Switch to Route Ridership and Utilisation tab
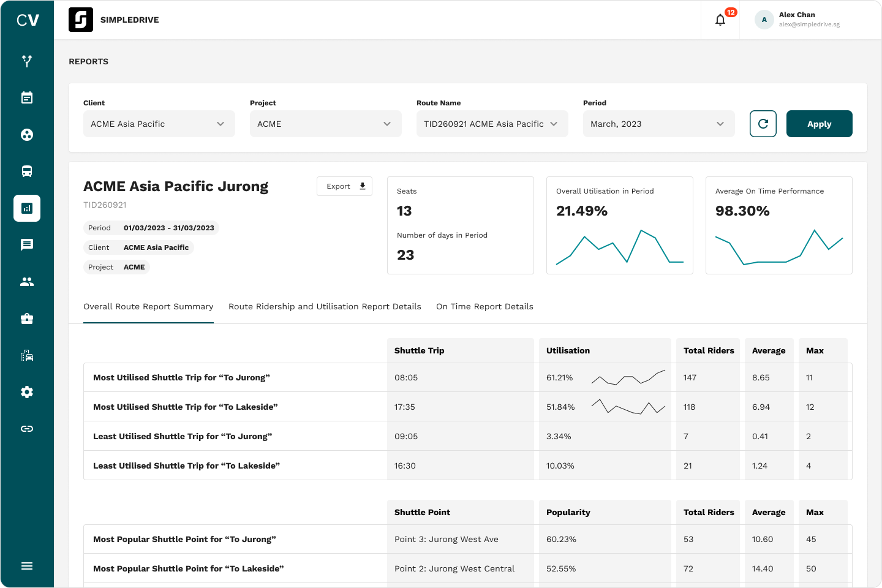 pyautogui.click(x=325, y=307)
